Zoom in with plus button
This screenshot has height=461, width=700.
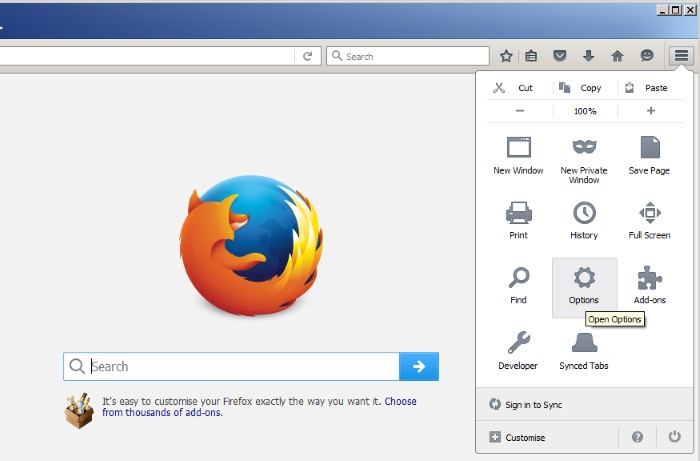pos(651,111)
